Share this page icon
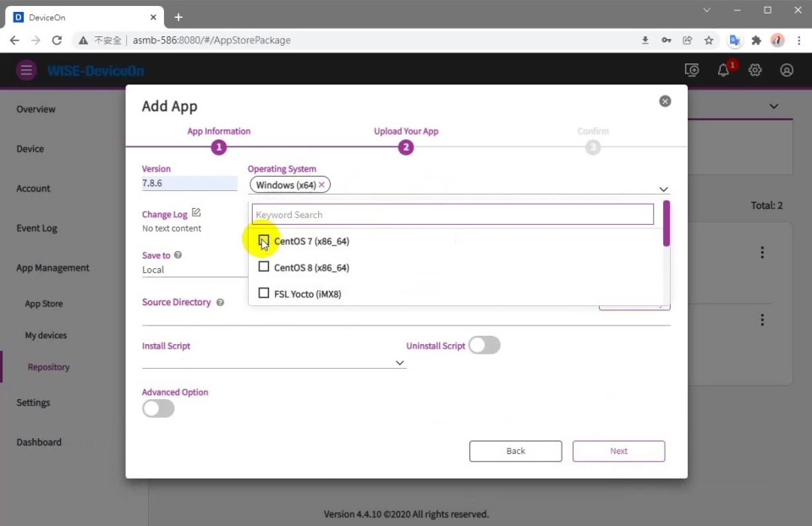The height and width of the screenshot is (526, 812). pos(688,41)
